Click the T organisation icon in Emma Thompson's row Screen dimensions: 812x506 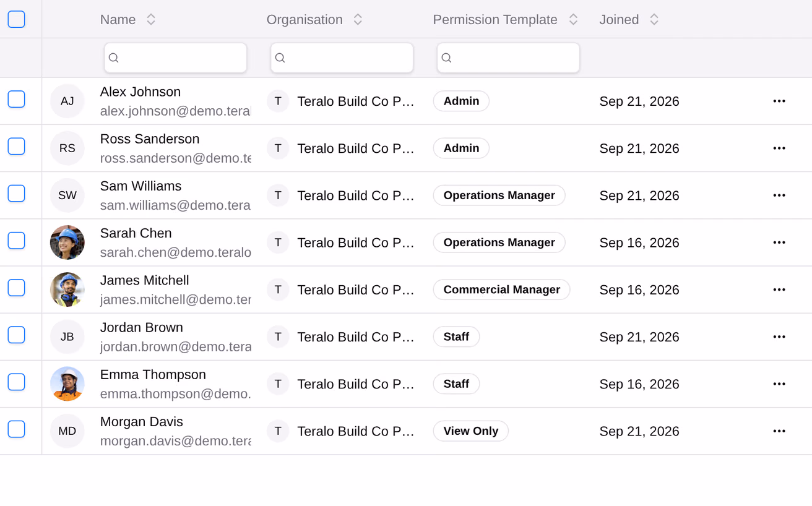(x=278, y=384)
